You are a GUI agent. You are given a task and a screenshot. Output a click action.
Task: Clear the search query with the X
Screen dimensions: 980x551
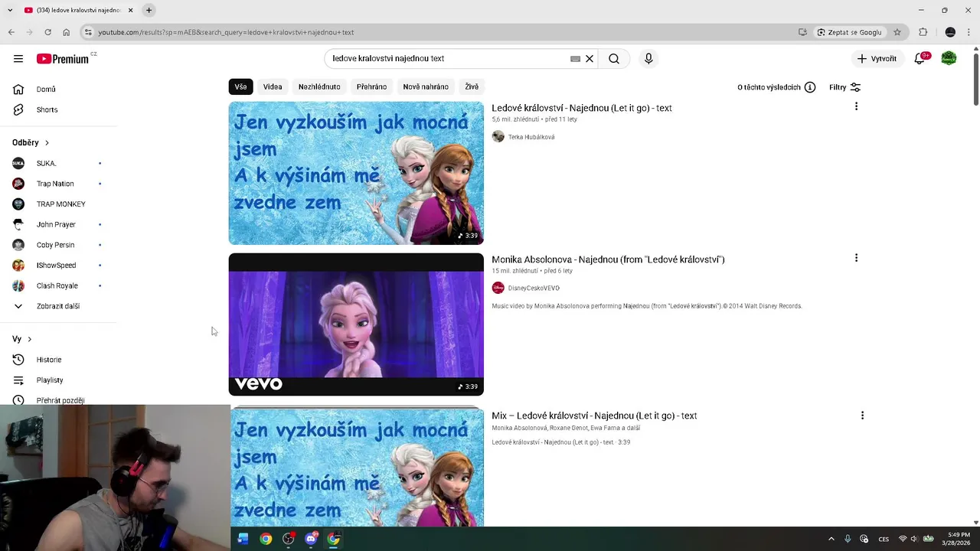[590, 59]
